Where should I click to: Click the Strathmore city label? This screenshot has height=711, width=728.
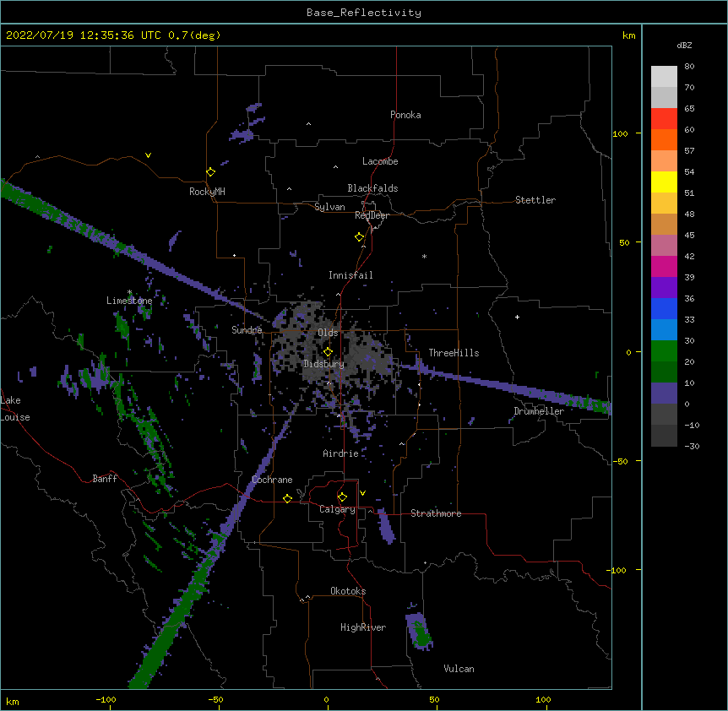point(436,513)
